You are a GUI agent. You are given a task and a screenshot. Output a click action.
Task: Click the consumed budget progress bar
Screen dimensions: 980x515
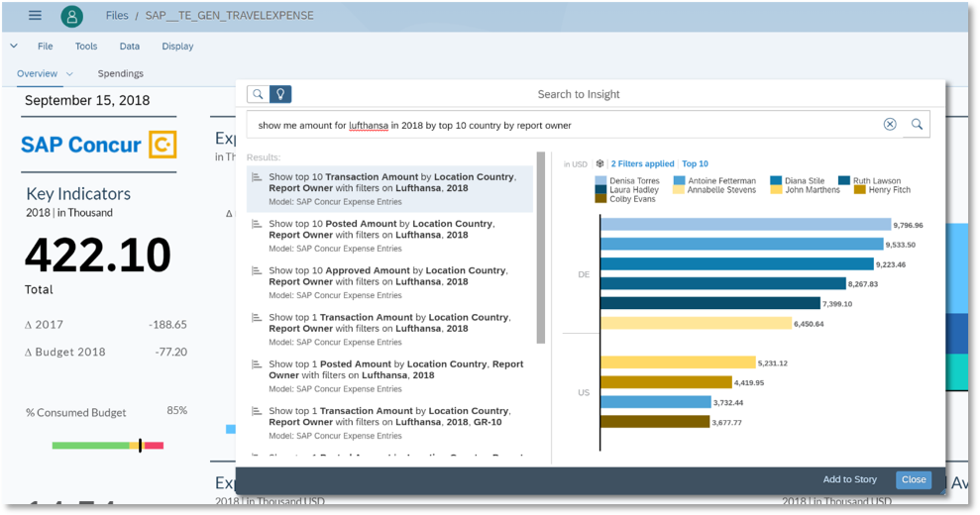click(108, 446)
